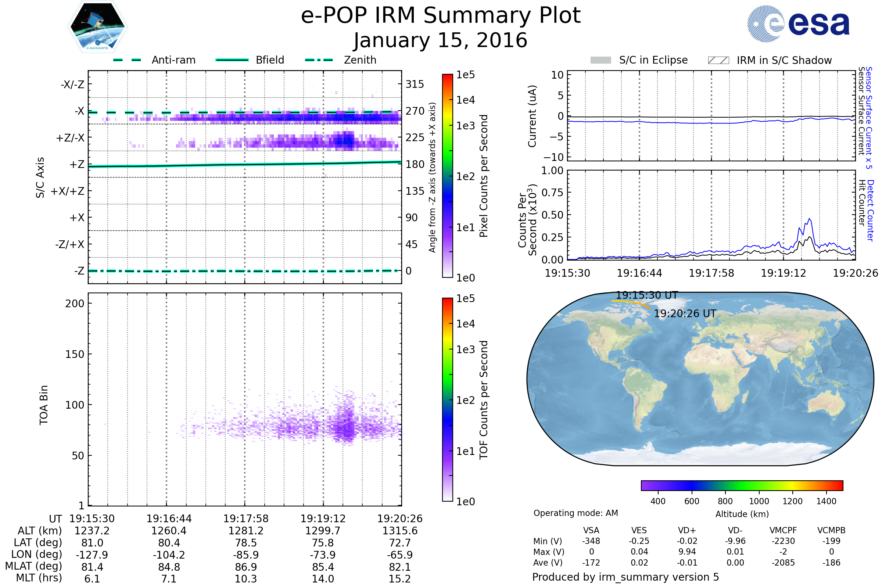The height and width of the screenshot is (588, 882).
Task: Click the e-POP IRM Summary Plot title
Action: pyautogui.click(x=441, y=16)
